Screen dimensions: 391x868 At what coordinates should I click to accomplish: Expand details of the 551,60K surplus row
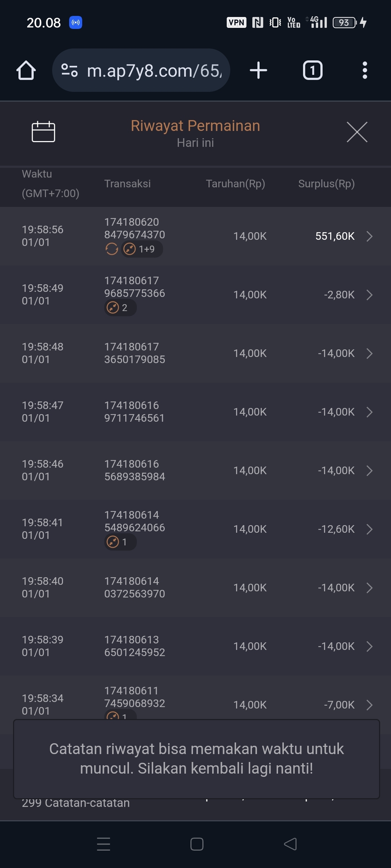tap(369, 236)
